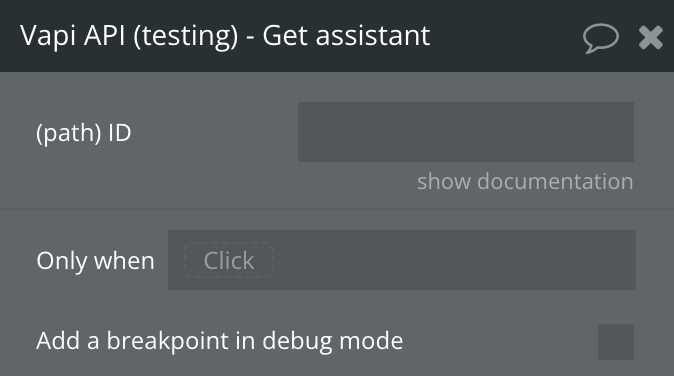Click the dashed Click placeholder
This screenshot has height=376, width=674.
point(229,260)
